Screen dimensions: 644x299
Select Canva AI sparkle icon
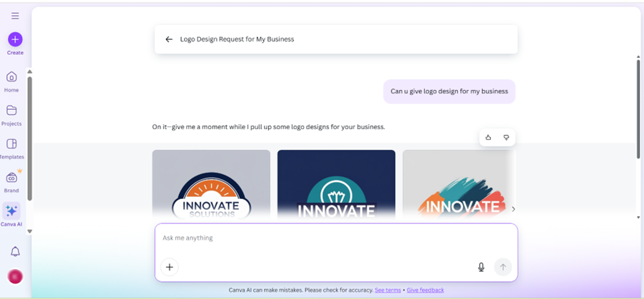(11, 211)
